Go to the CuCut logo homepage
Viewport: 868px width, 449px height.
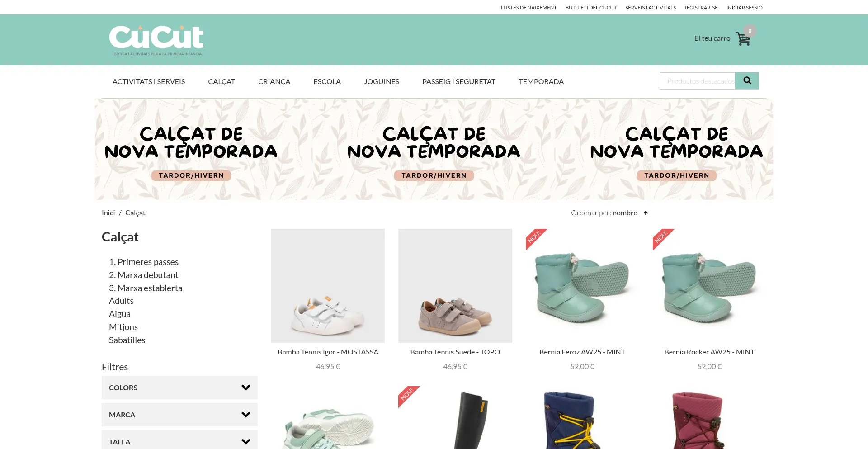156,40
